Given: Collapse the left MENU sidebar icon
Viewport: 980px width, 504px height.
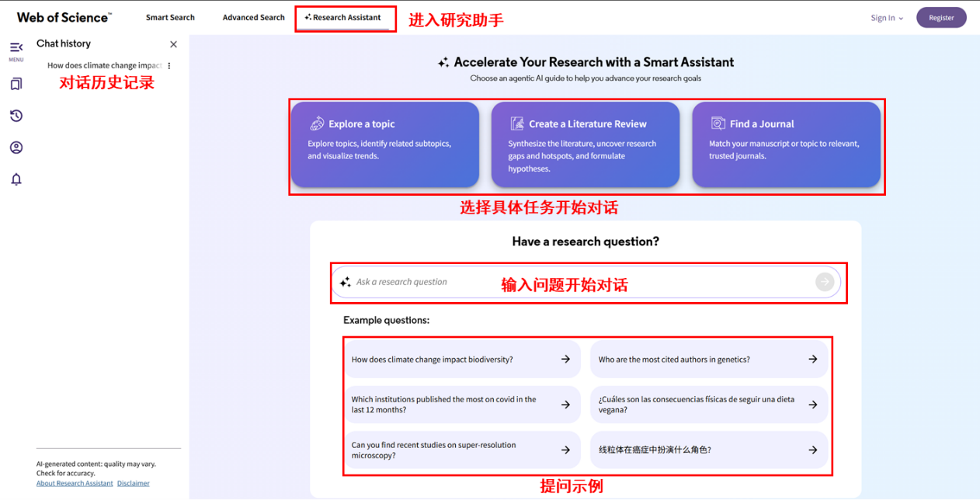Looking at the screenshot, I should [16, 48].
